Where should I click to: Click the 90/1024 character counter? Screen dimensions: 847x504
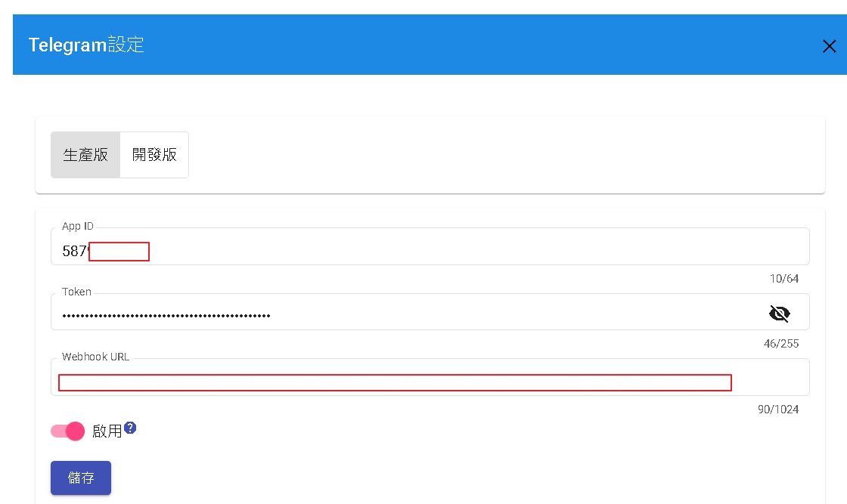click(x=778, y=410)
